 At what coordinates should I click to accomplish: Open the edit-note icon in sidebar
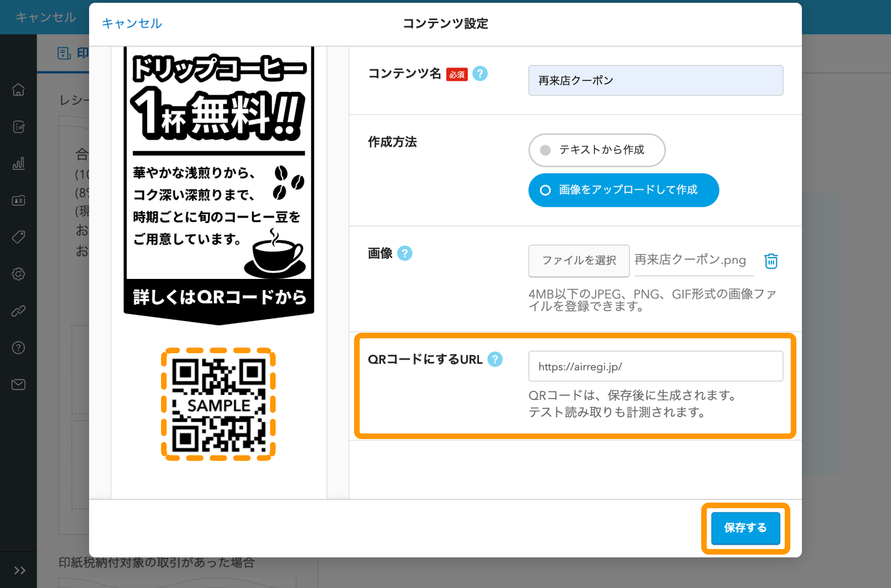click(19, 127)
